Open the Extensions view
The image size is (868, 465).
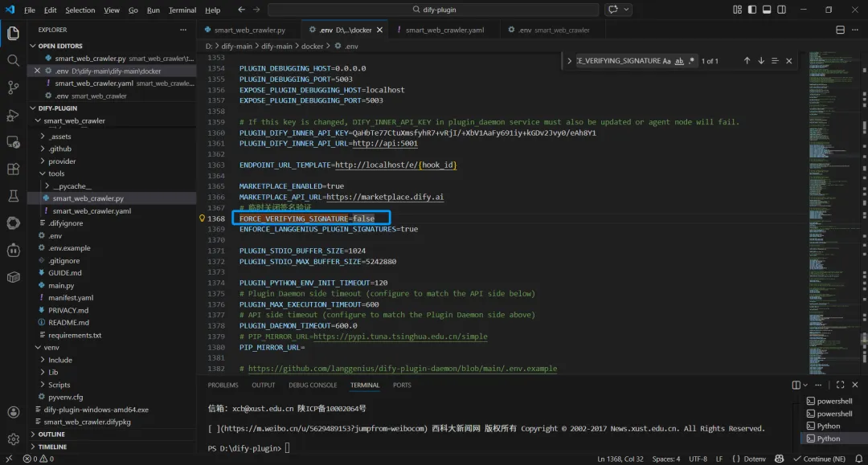tap(13, 169)
